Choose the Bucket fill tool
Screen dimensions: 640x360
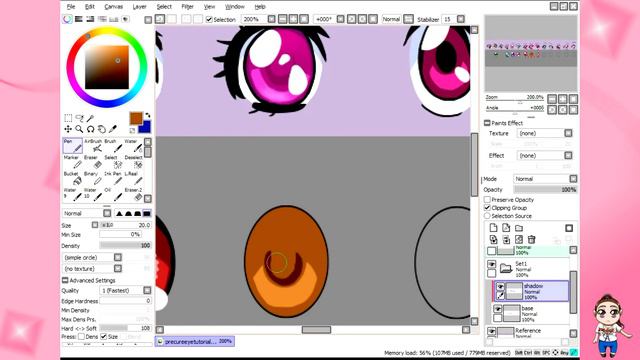73,178
